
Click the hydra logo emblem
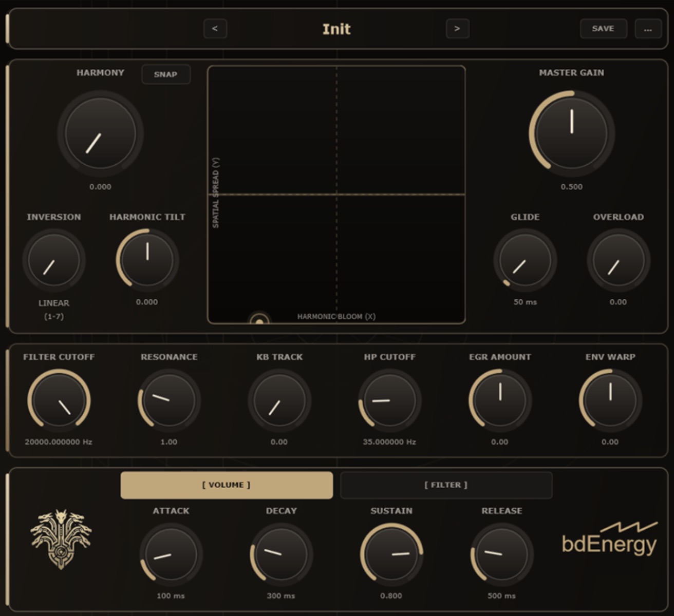tap(61, 539)
